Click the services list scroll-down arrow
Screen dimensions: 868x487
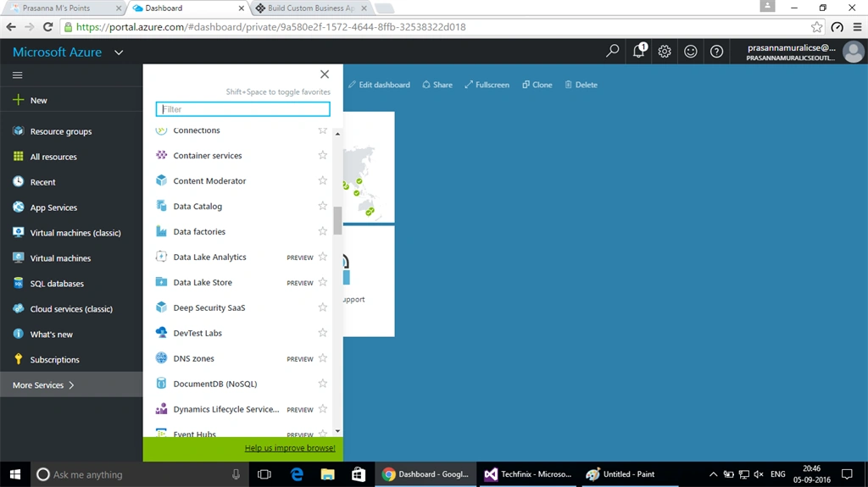coord(337,431)
